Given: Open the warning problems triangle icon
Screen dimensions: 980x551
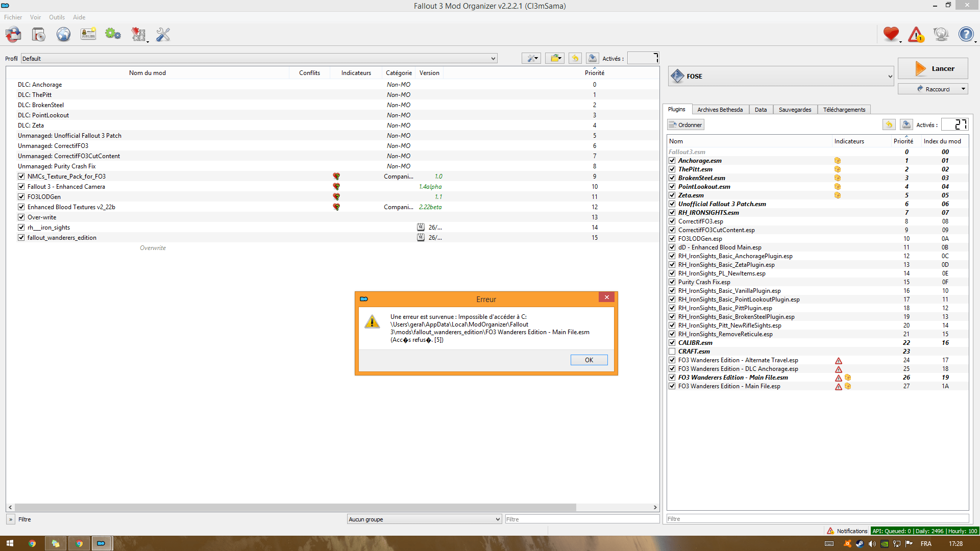Looking at the screenshot, I should (916, 35).
